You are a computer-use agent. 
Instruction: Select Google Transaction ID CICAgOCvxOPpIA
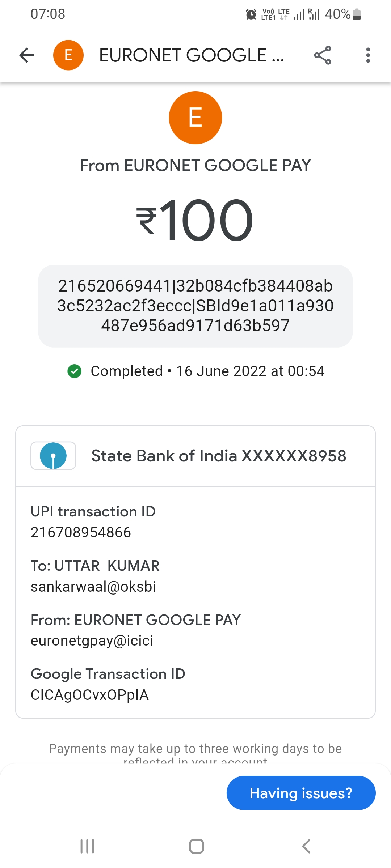tap(90, 695)
